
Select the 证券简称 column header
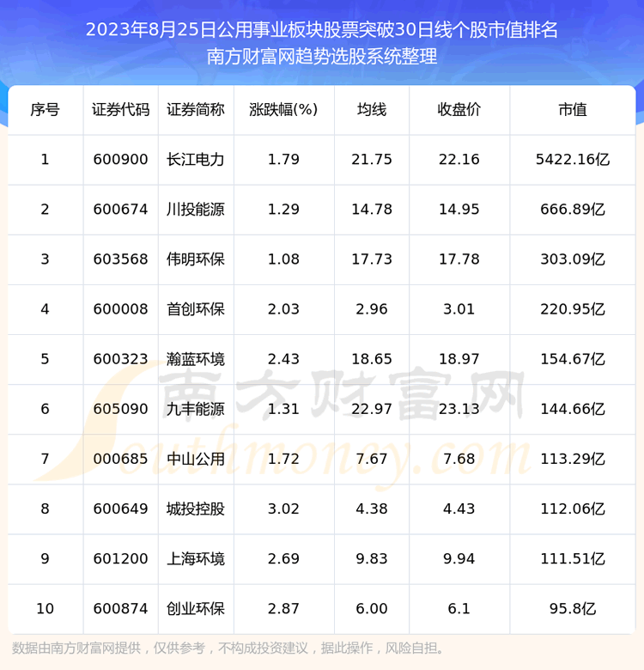coord(196,110)
